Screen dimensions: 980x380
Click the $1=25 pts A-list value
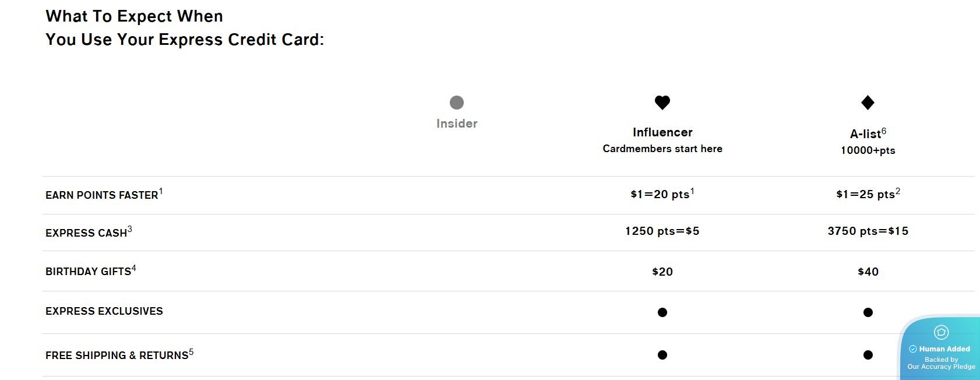[866, 194]
